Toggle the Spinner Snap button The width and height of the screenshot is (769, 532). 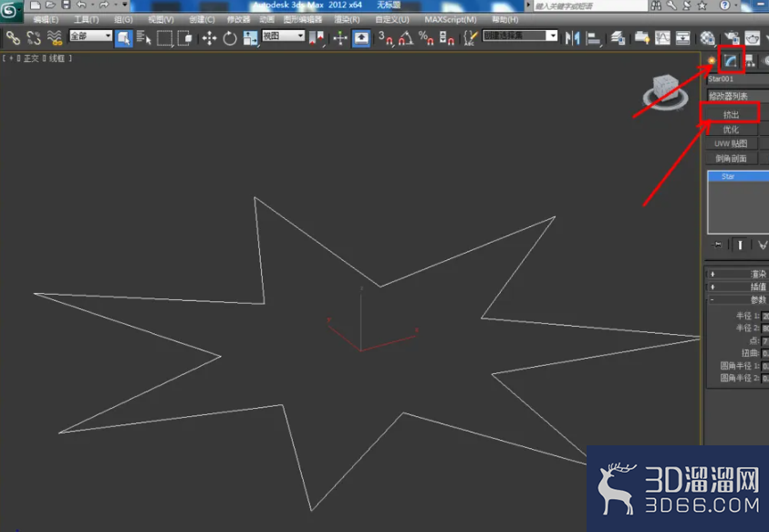click(447, 37)
